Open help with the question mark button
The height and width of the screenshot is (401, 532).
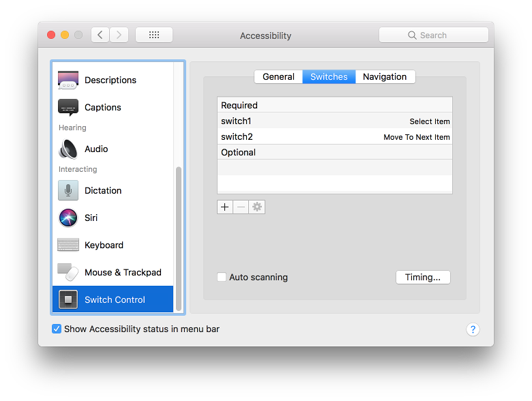[x=473, y=329]
